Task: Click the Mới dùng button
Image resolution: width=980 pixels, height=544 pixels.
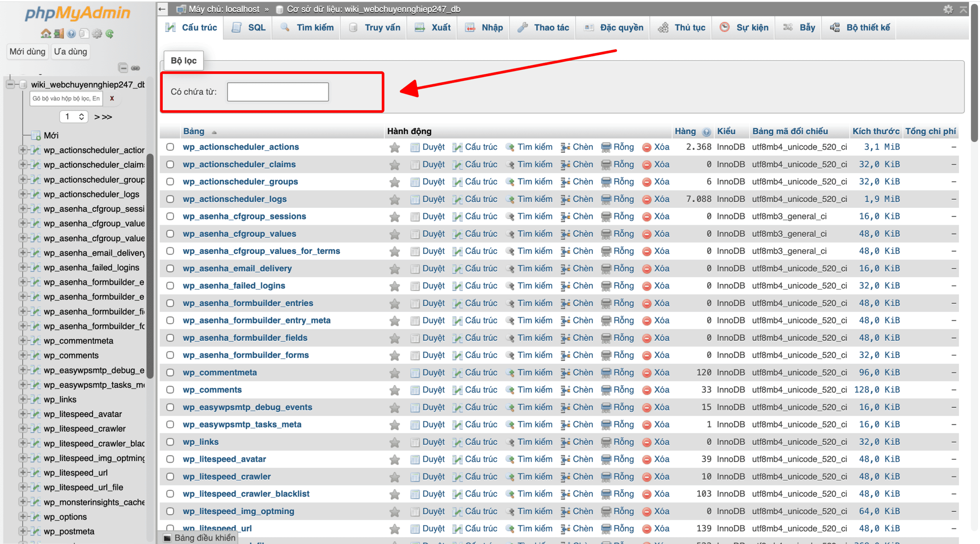Action: click(27, 51)
